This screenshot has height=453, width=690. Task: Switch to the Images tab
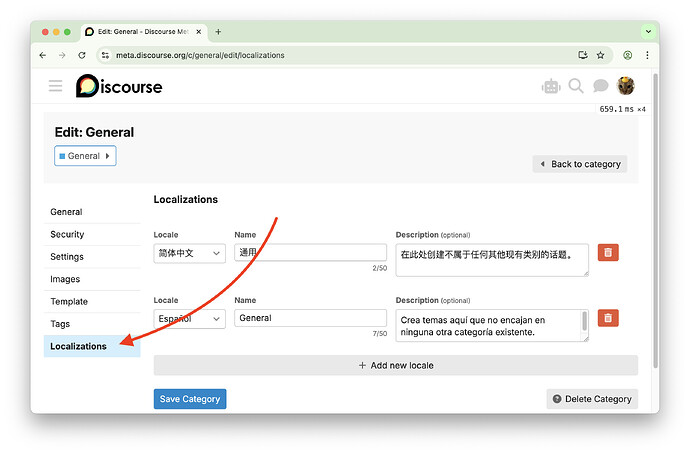click(92, 279)
